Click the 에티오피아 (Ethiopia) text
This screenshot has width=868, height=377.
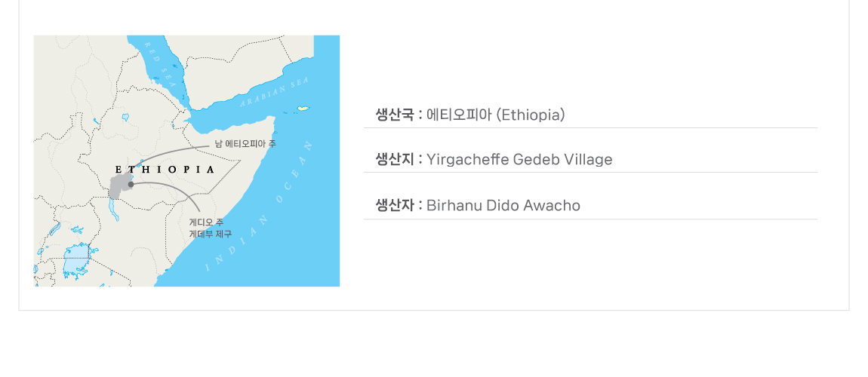(x=496, y=115)
